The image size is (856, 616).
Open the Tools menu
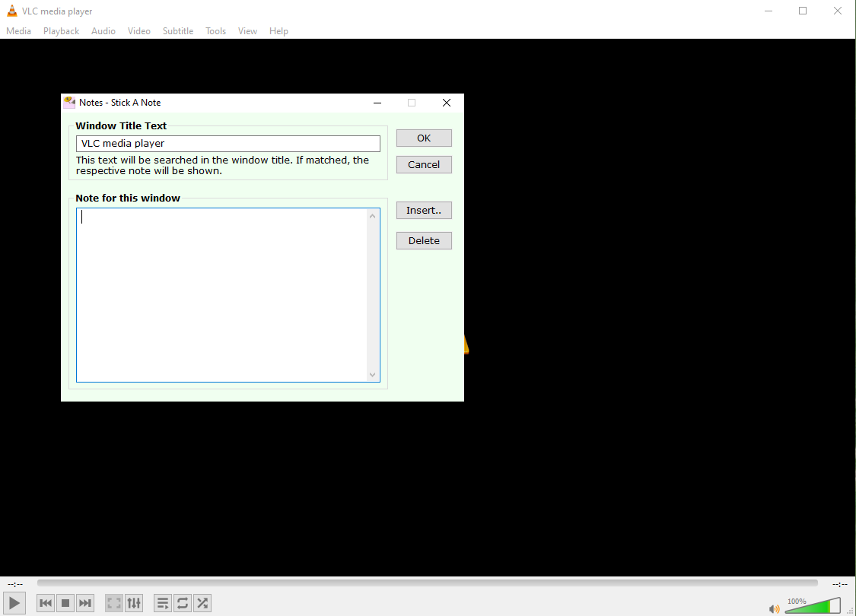coord(215,31)
